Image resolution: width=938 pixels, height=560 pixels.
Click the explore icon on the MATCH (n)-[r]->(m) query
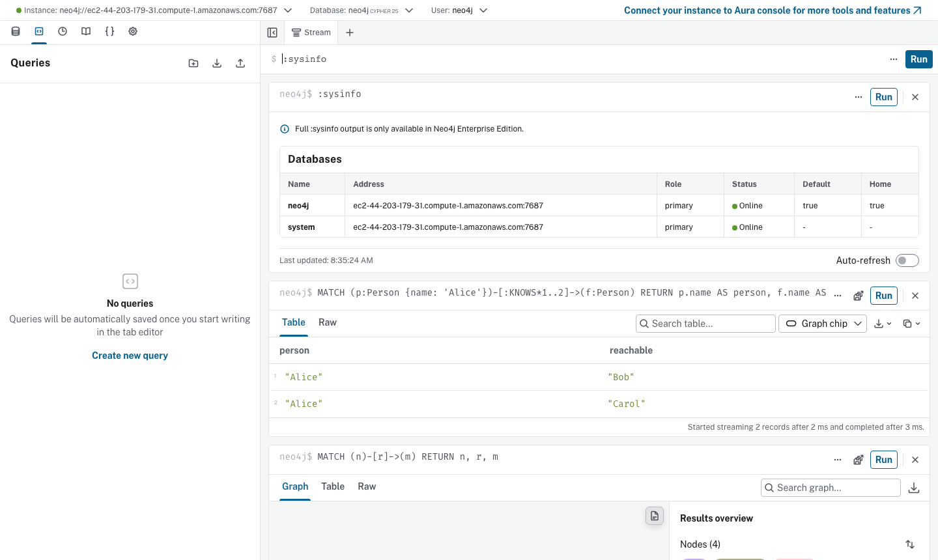859,460
